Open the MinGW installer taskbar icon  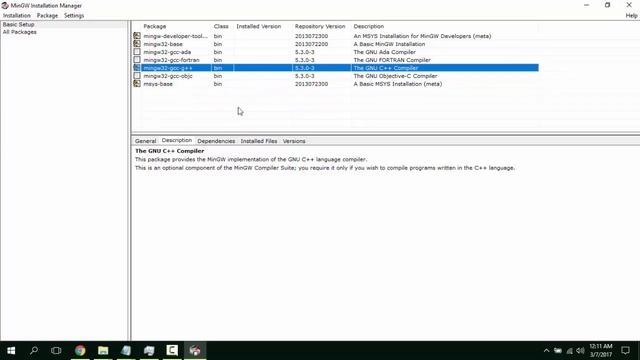pos(195,350)
